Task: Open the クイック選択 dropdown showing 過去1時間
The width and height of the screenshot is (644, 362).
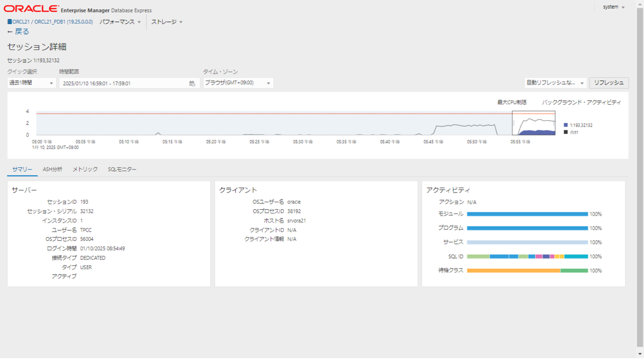Action: [30, 83]
